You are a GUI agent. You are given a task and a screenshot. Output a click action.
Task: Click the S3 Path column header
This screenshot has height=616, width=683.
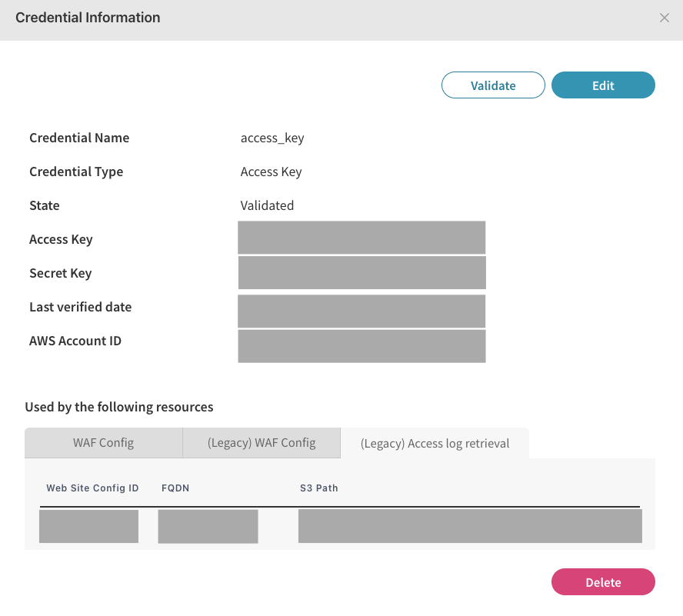click(x=319, y=488)
